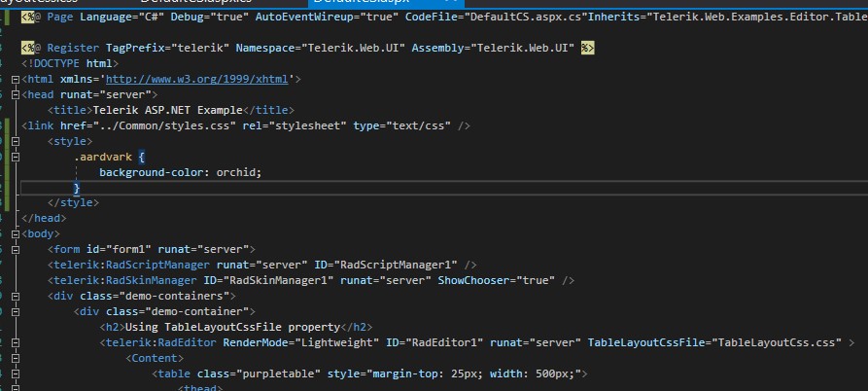
Task: Collapse the <style> block
Action: click(15, 142)
